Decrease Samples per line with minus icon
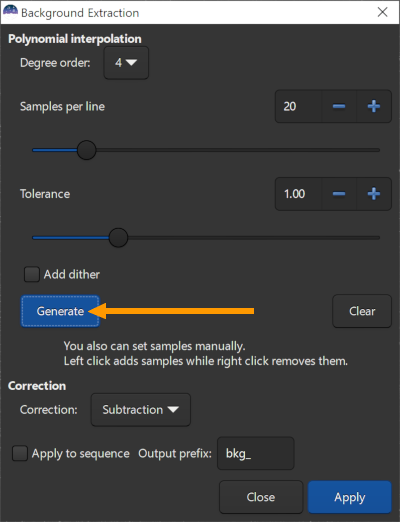400x522 pixels. click(339, 106)
